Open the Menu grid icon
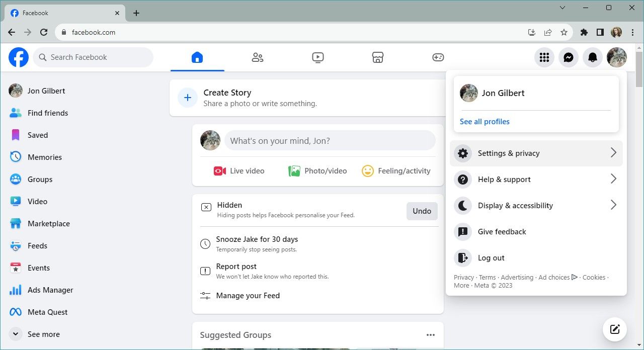 coord(544,57)
